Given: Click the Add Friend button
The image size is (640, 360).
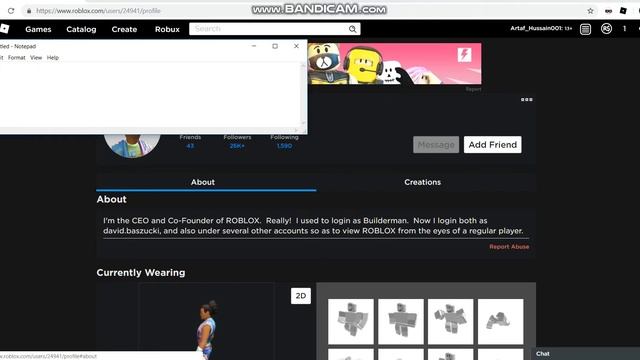Looking at the screenshot, I should pyautogui.click(x=493, y=144).
